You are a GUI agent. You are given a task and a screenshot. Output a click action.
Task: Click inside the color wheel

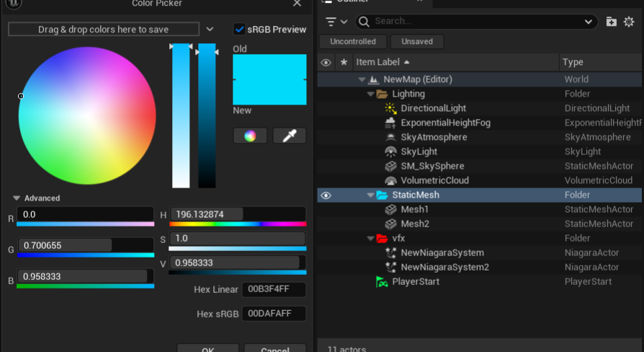click(x=87, y=115)
